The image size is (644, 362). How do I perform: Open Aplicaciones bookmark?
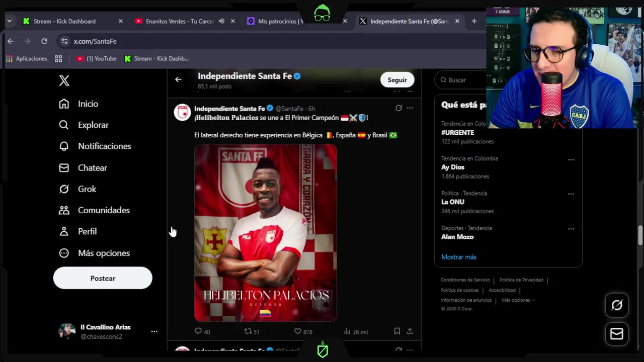coord(26,59)
